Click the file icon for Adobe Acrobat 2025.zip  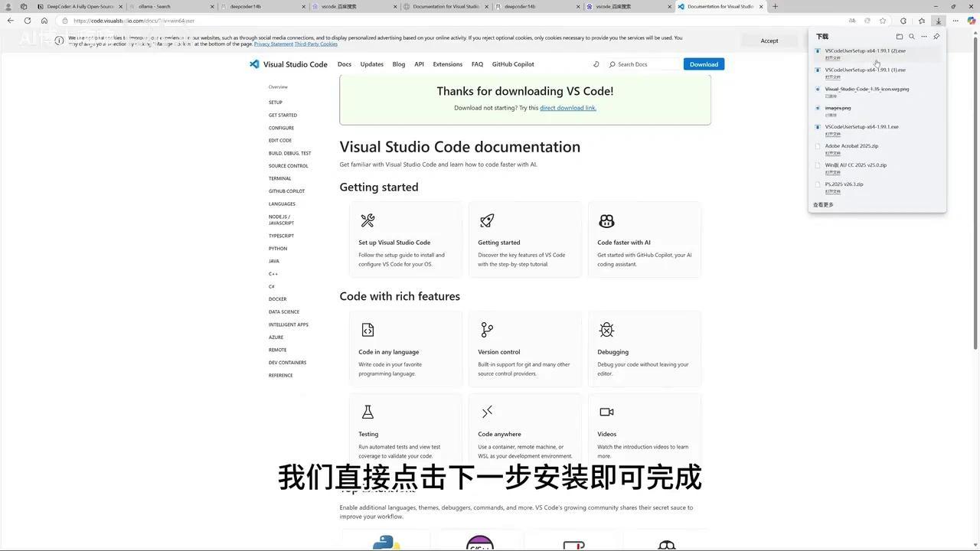(x=818, y=146)
